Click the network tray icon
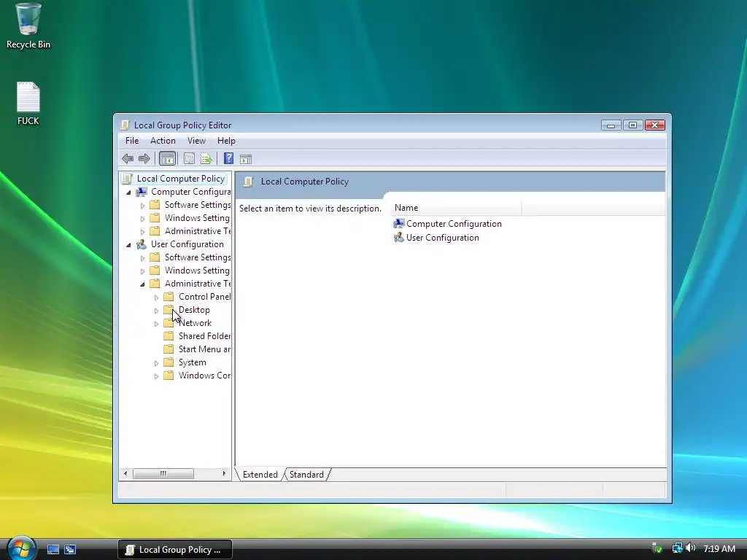Screen dimensions: 747x560 pos(677,548)
